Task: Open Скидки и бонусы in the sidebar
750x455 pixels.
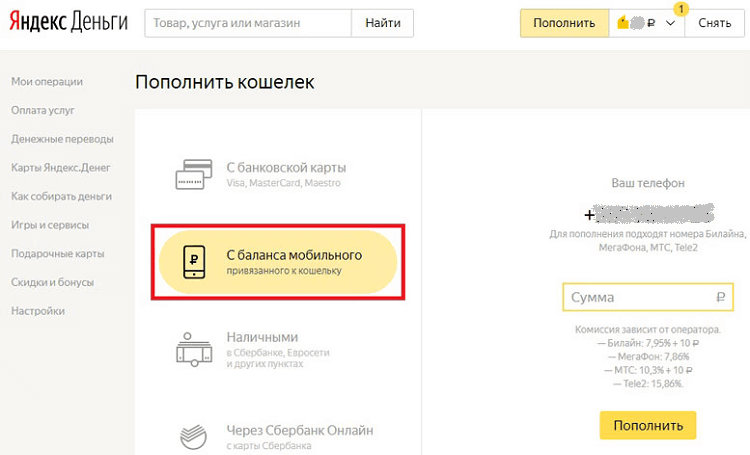Action: (53, 282)
